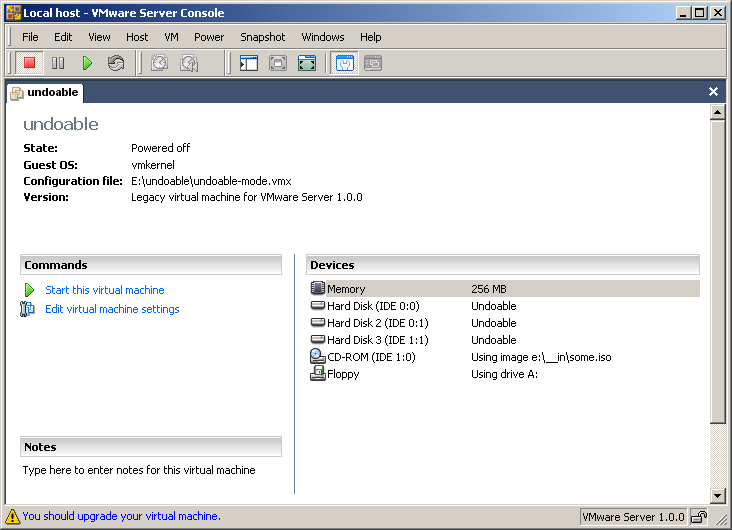Screen dimensions: 732x530
Task: Toggle the sidebar display toolbar button
Action: click(249, 63)
